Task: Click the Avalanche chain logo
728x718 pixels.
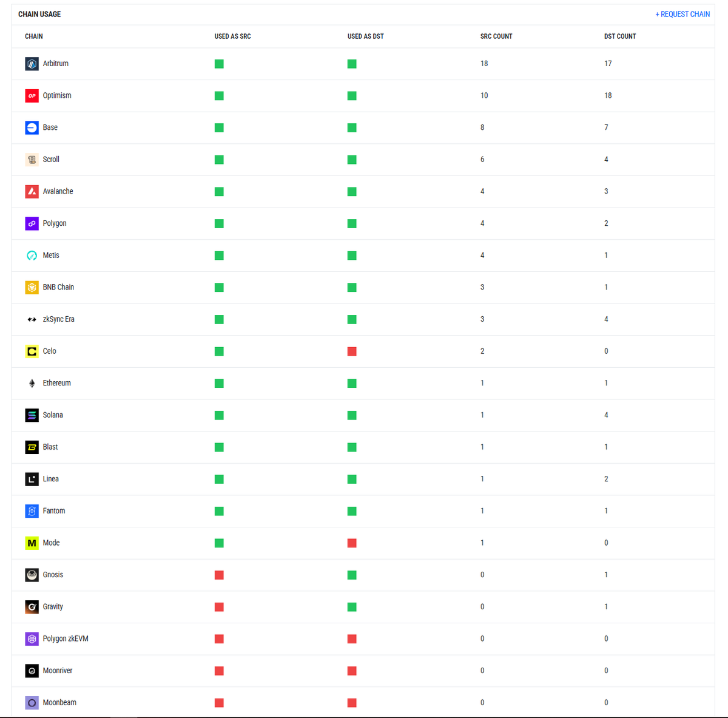Action: coord(32,192)
